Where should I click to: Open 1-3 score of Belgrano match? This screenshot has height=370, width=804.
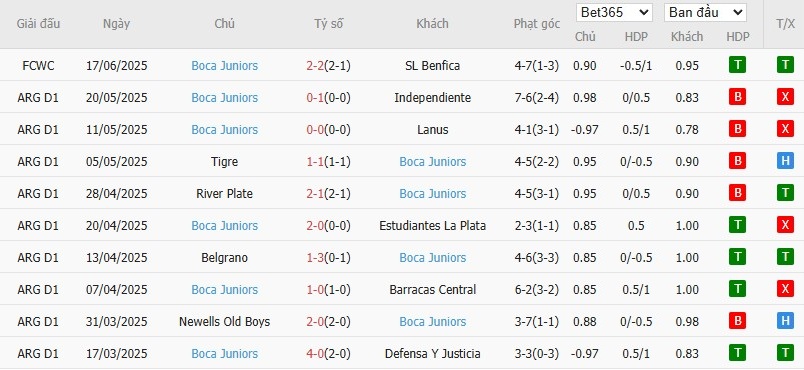pos(315,258)
